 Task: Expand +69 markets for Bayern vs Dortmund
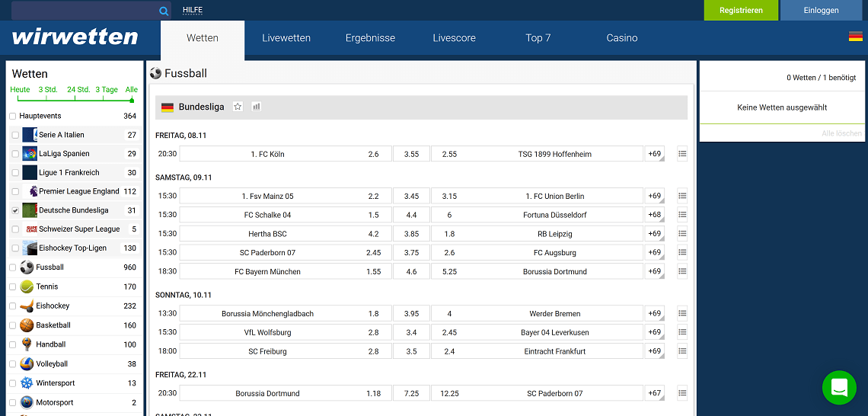pyautogui.click(x=654, y=271)
